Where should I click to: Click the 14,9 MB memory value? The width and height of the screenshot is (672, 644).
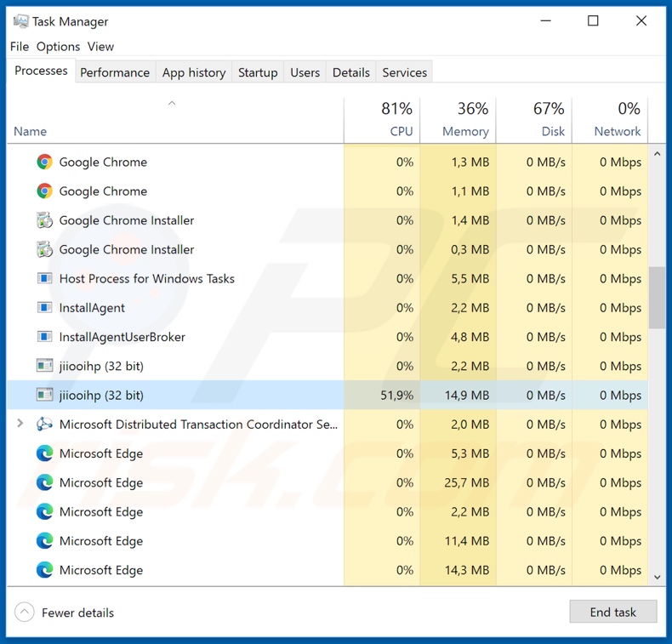pos(467,395)
